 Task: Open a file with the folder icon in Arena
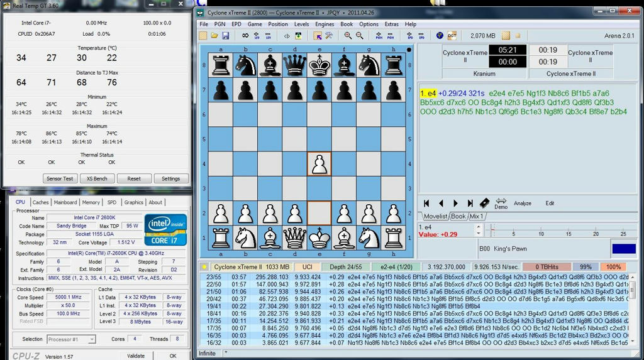click(x=214, y=36)
